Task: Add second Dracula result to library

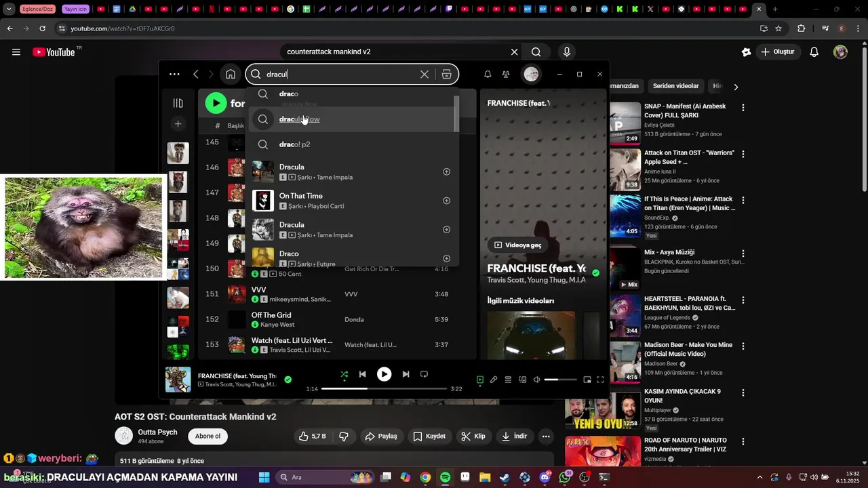Action: point(446,230)
